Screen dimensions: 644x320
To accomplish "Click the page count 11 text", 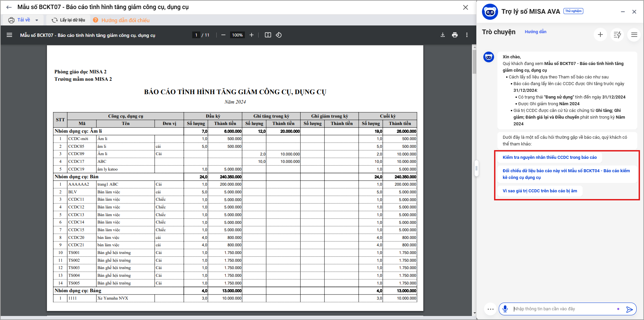I will pyautogui.click(x=207, y=35).
